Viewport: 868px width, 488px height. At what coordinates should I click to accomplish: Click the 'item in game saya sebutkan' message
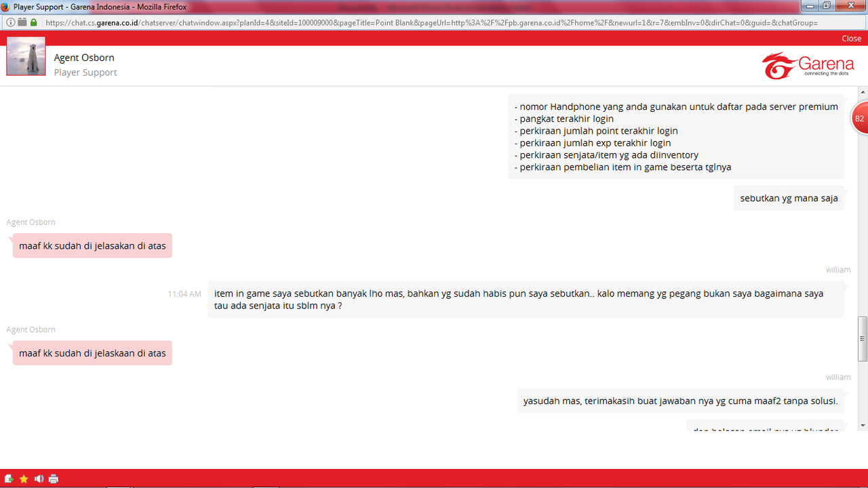(x=526, y=300)
